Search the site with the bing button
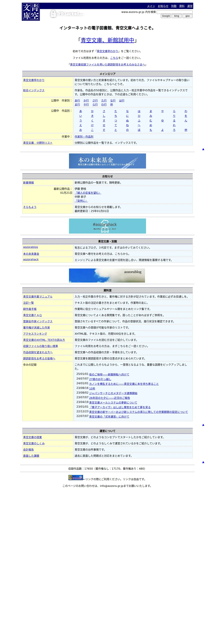 [x=177, y=16]
